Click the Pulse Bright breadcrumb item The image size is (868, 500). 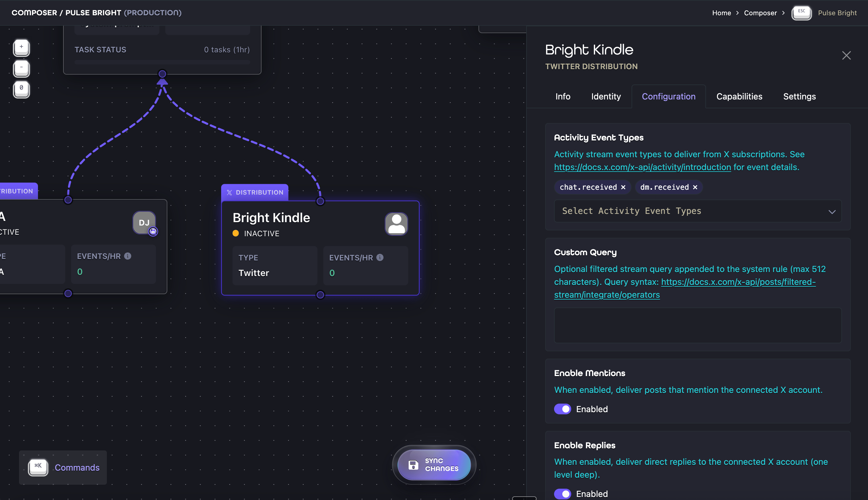(837, 13)
